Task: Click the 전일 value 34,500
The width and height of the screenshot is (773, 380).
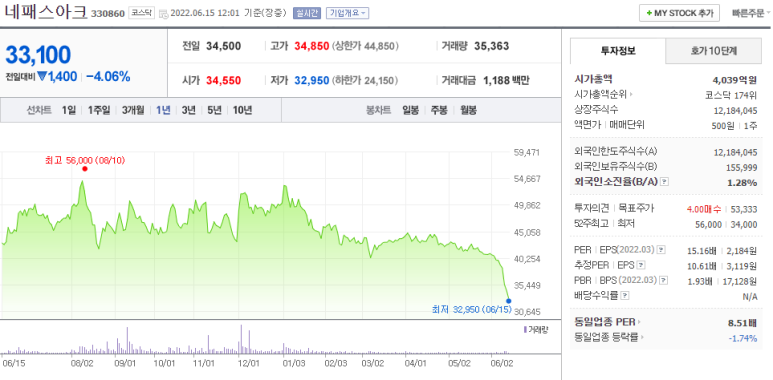Action: (x=224, y=46)
